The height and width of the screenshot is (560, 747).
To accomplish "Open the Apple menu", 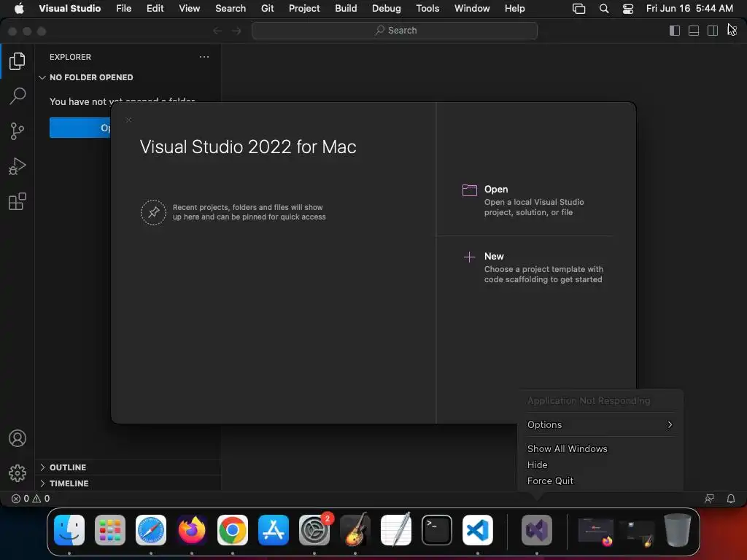I will point(19,8).
